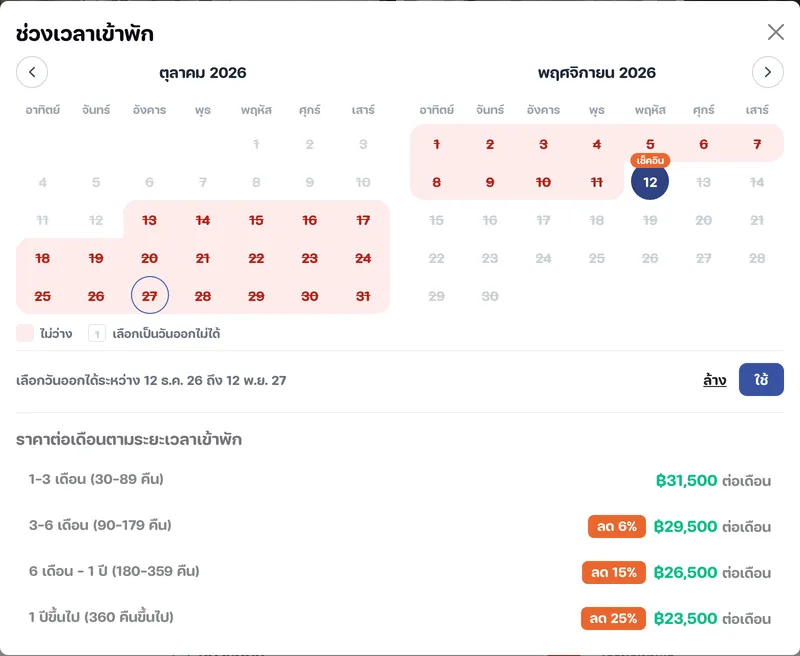Click the ลด 15% discount badge
Screen dimensions: 800x656
(614, 572)
